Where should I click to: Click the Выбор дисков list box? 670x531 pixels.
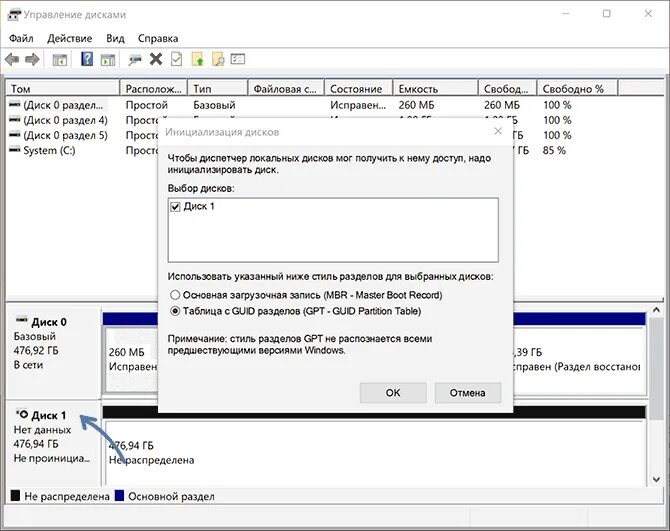(x=333, y=230)
